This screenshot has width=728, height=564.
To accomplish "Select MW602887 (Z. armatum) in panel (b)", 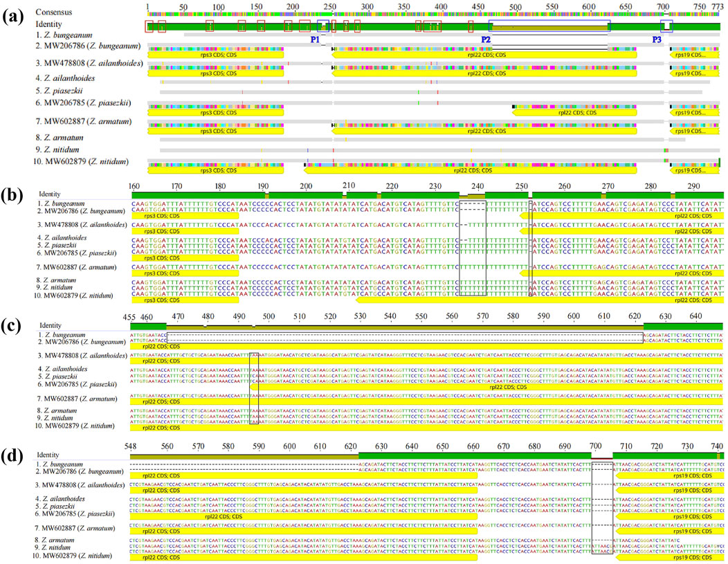I will coord(77,267).
